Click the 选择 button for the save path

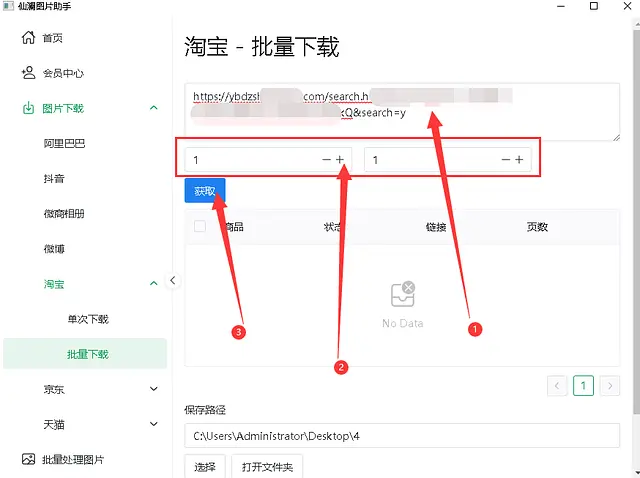click(x=205, y=466)
